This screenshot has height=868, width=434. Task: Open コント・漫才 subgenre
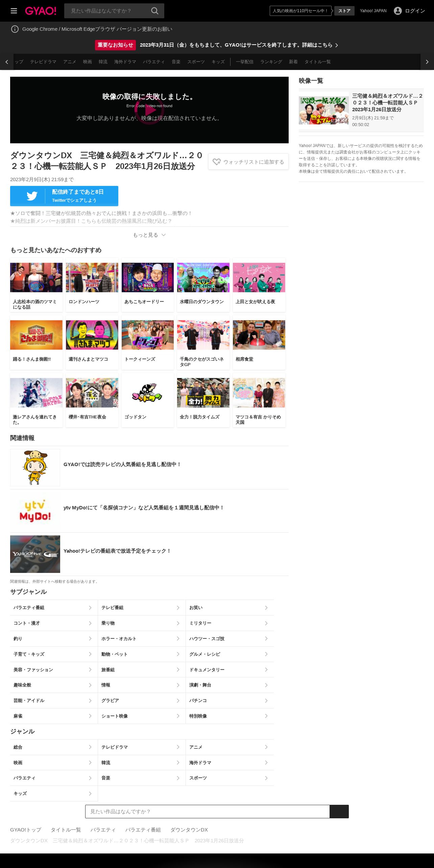pos(54,623)
